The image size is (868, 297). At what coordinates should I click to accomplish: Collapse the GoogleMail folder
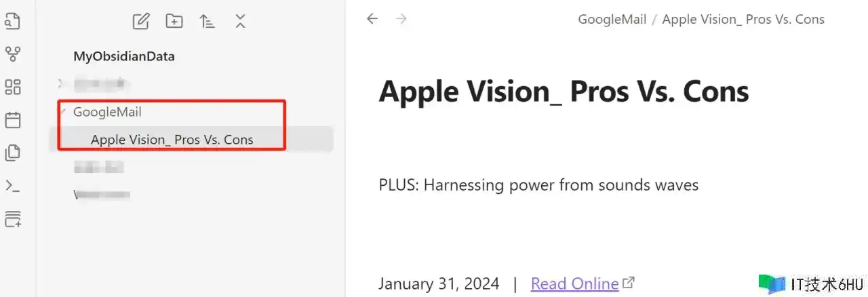point(62,112)
